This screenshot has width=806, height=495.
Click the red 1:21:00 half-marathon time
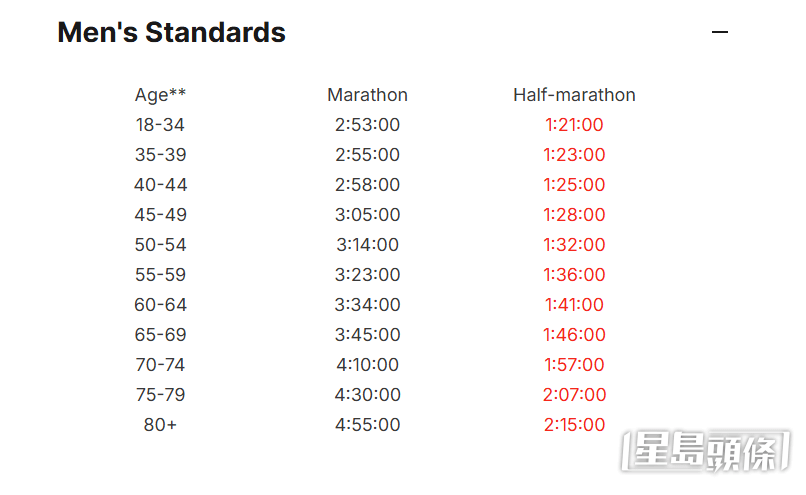574,125
